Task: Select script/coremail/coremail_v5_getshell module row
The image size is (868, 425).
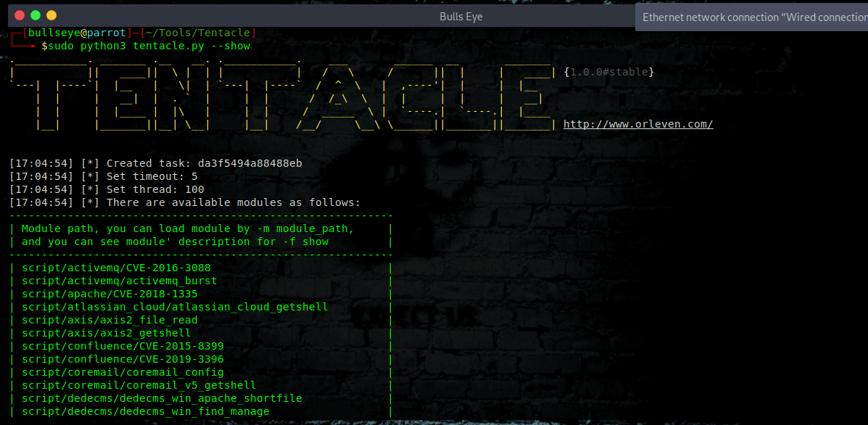Action: tap(139, 385)
